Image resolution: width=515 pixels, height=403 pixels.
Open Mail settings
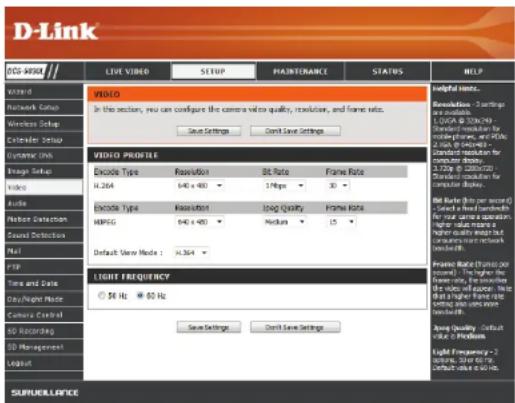[44, 251]
